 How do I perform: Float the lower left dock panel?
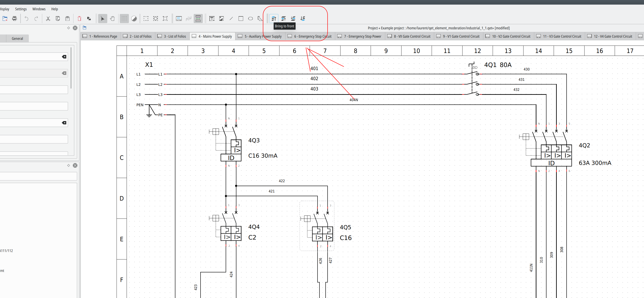click(68, 165)
